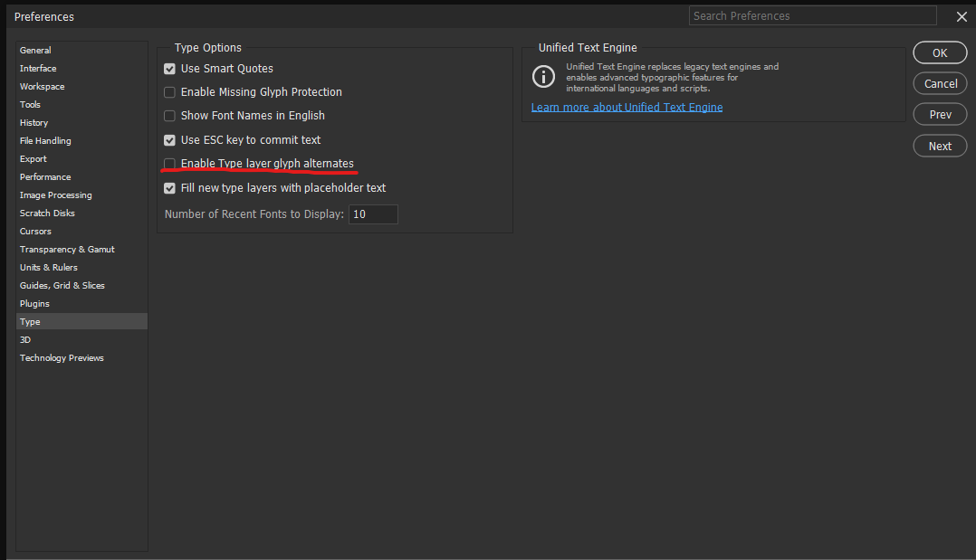Toggle the Use Smart Quotes checkbox

point(169,69)
